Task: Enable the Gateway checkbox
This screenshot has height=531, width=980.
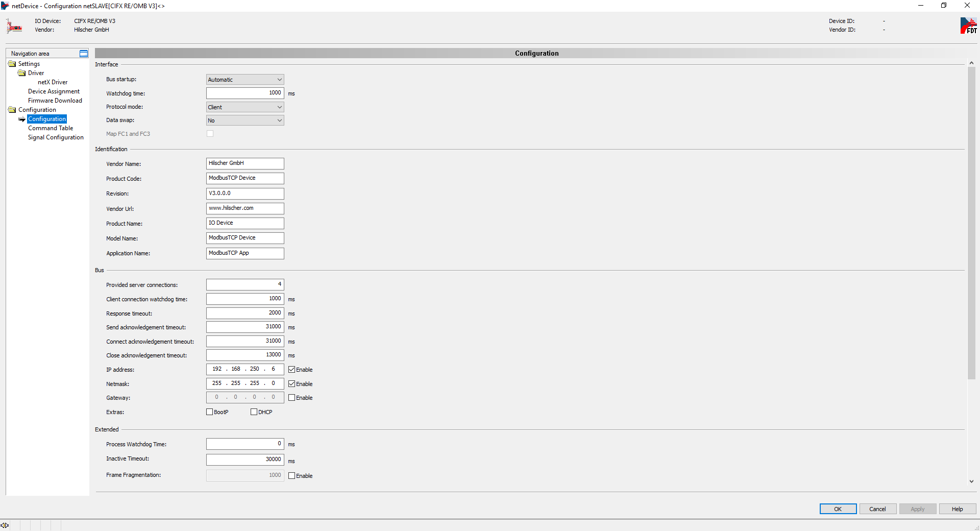Action: (292, 398)
